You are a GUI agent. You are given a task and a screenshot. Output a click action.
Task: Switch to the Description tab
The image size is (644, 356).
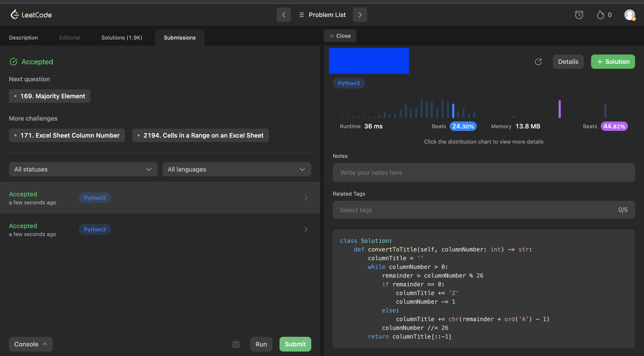point(23,38)
